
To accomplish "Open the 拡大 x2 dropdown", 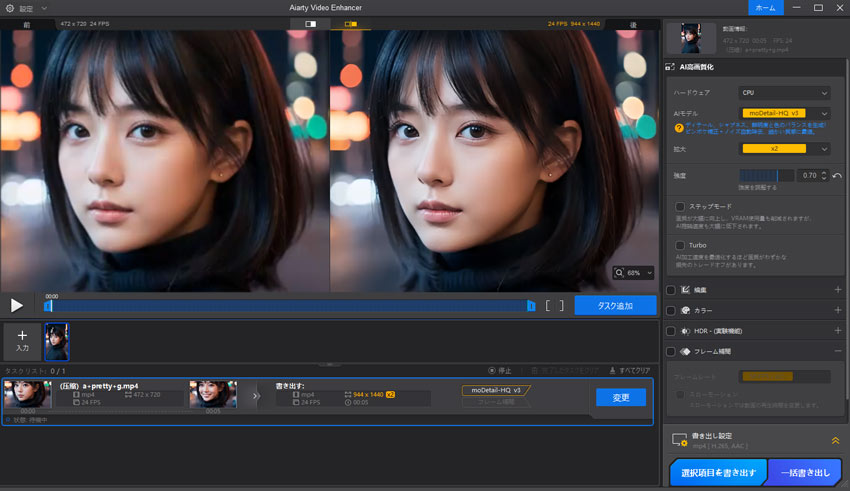I will tap(784, 148).
